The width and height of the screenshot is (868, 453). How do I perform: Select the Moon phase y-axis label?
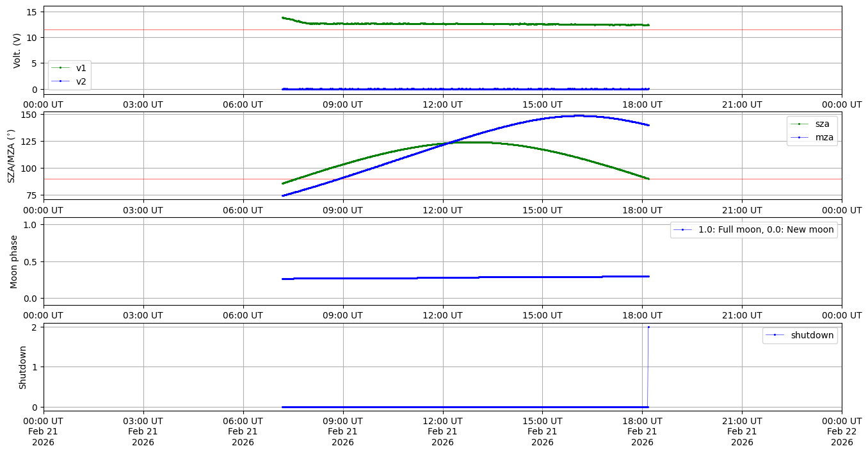[x=14, y=261]
